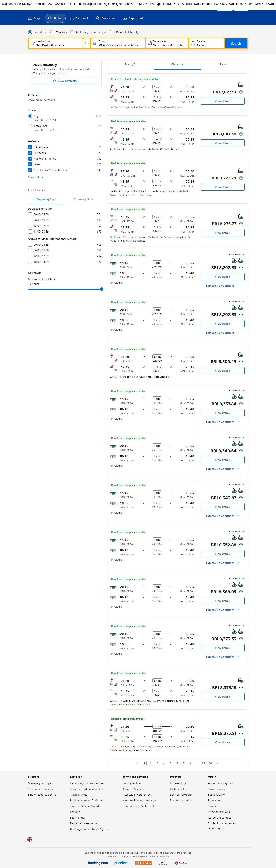Click the swap origin and destination icon
The image size is (276, 868).
point(87,44)
